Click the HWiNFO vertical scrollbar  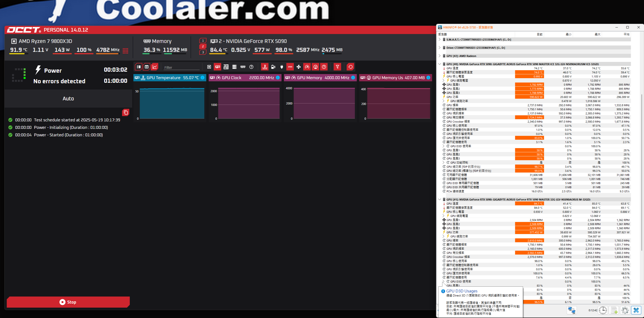point(642,173)
